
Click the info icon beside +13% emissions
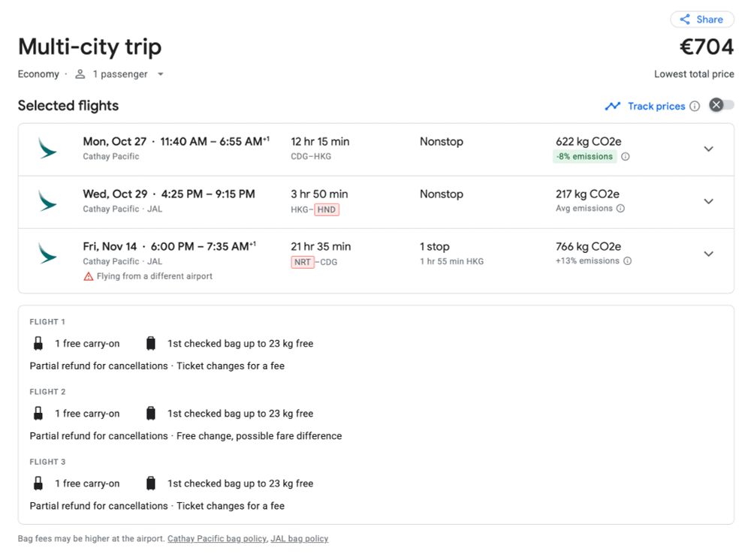pyautogui.click(x=627, y=261)
